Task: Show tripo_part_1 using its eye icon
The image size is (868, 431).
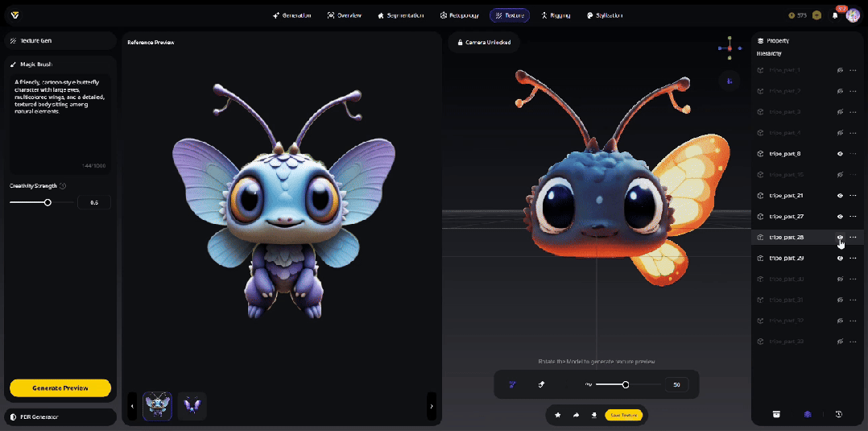Action: [840, 70]
